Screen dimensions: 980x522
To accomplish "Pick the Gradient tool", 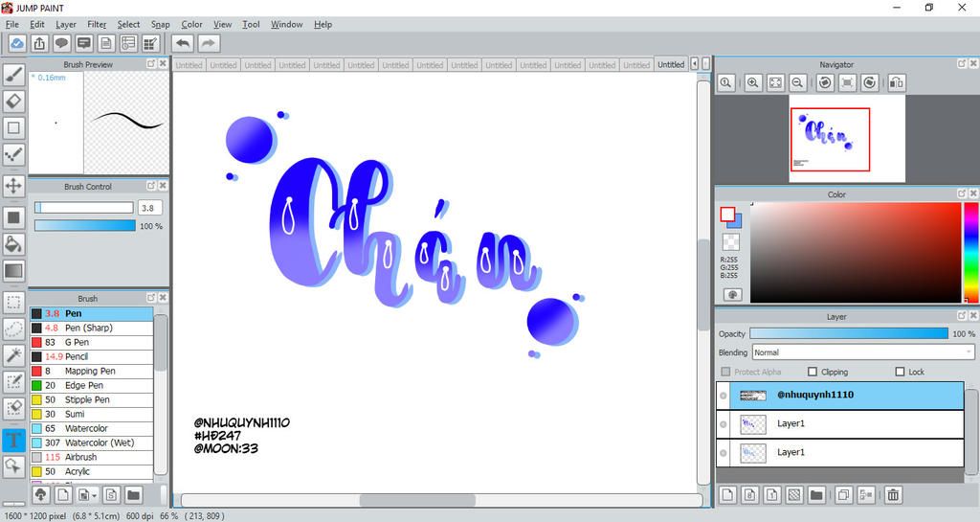I will (x=13, y=271).
